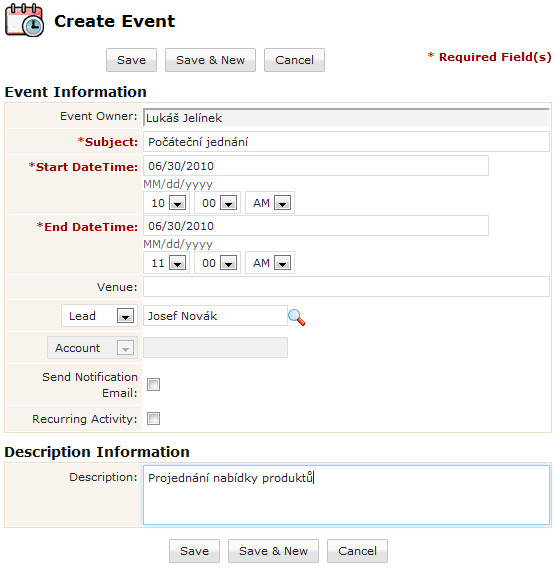556x569 pixels.
Task: Click the empty Venue field
Action: point(346,287)
